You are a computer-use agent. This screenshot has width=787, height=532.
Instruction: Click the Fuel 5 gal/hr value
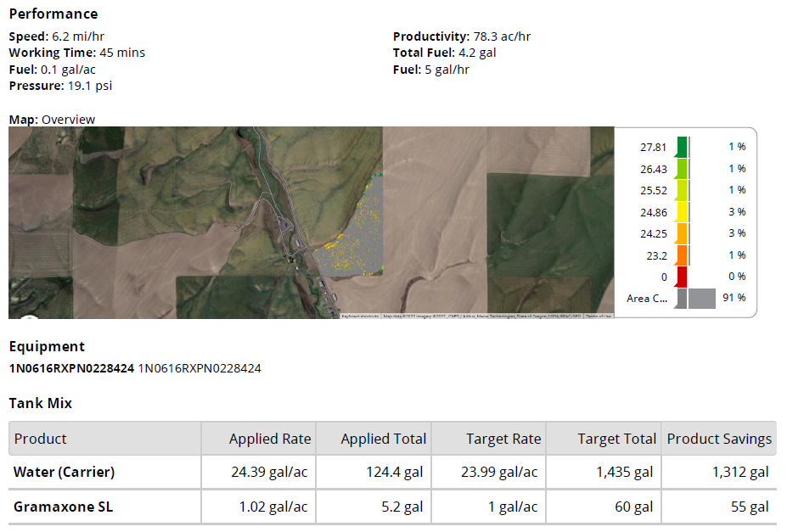tap(447, 70)
